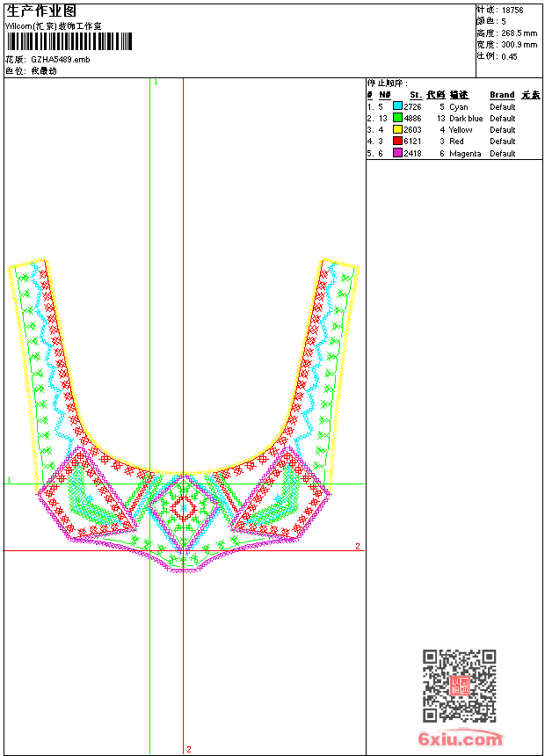Click "Default" brand in the Red row
The width and height of the screenshot is (545, 756).
(503, 142)
